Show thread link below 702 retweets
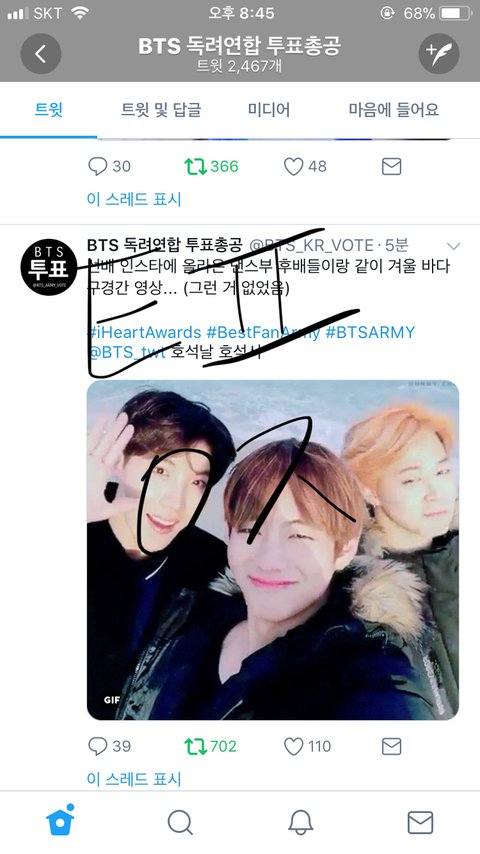 click(x=134, y=779)
